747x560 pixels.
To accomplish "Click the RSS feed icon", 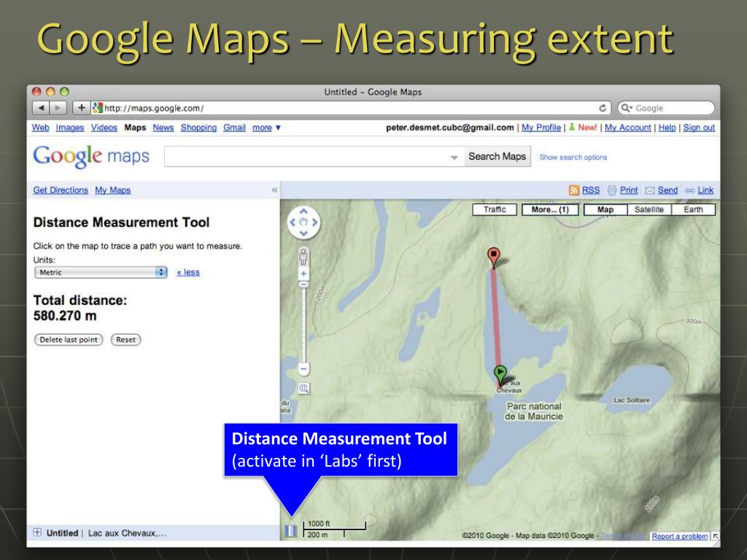I will pos(573,190).
